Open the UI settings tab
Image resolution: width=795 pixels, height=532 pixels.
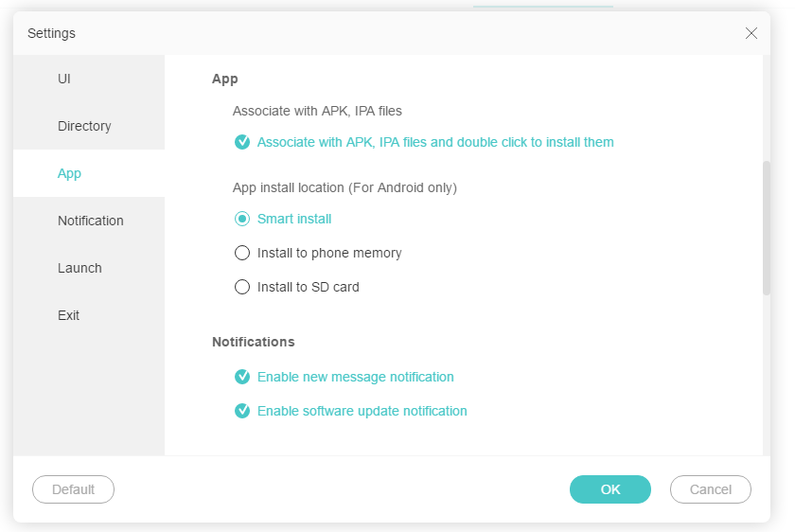click(x=64, y=79)
